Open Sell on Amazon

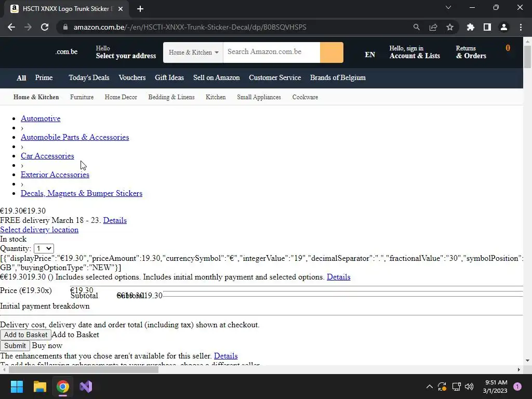[x=217, y=78]
